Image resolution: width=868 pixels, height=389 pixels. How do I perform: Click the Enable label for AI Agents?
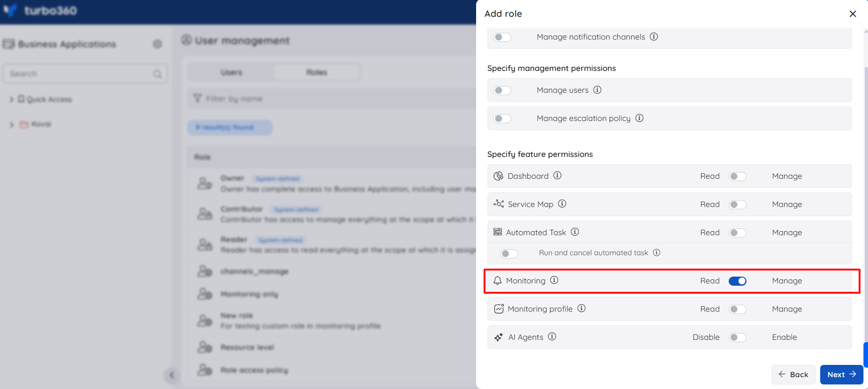784,337
